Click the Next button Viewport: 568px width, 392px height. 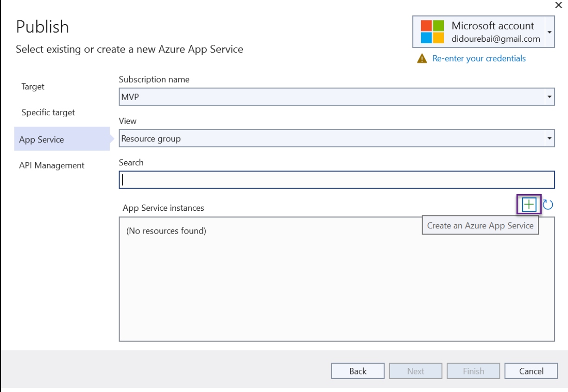pos(416,371)
